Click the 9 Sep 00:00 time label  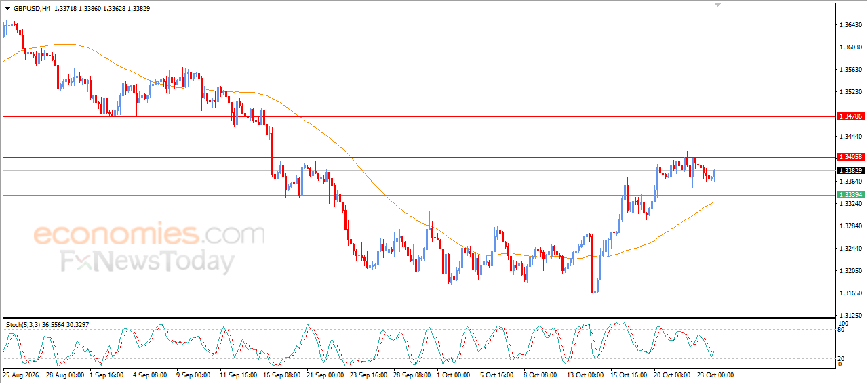point(193,375)
